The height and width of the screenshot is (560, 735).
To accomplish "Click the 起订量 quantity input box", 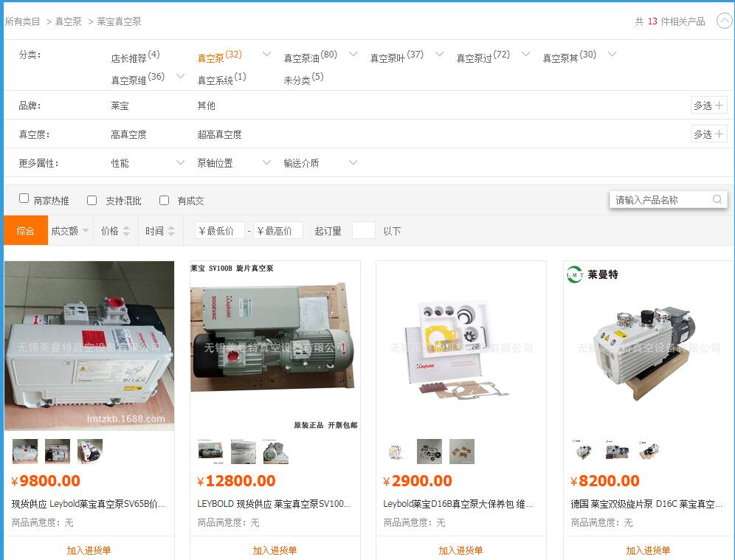I will coord(363,230).
